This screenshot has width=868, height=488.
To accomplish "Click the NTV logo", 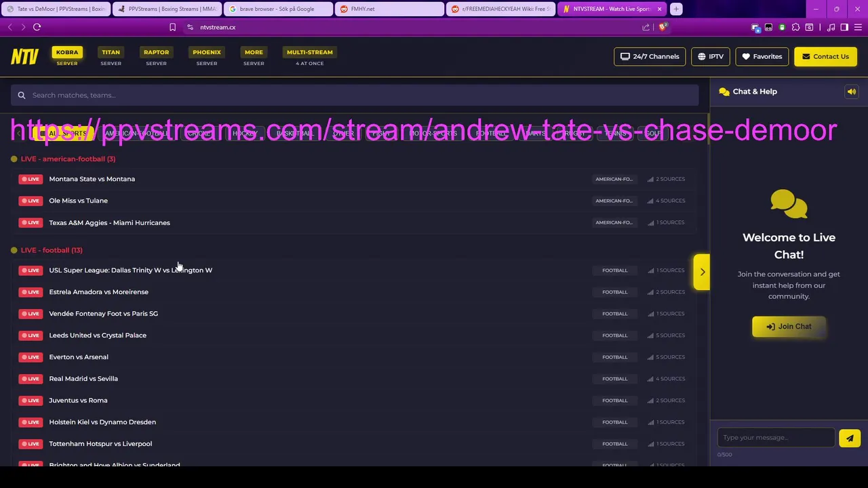I will pos(24,57).
